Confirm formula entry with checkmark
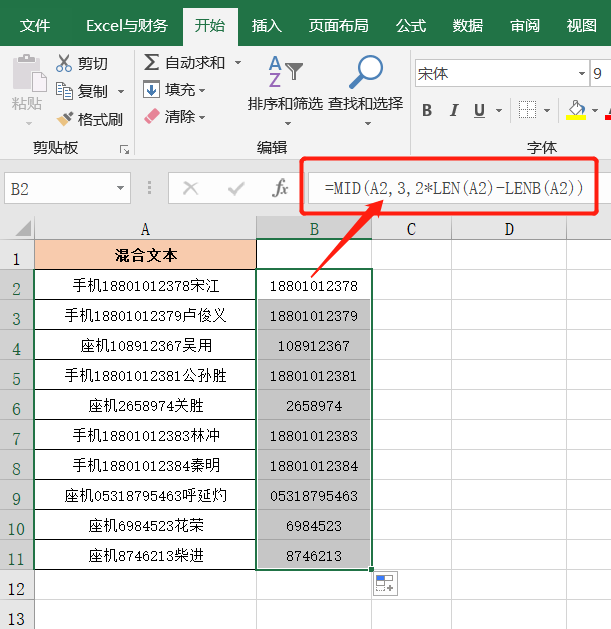 (236, 188)
